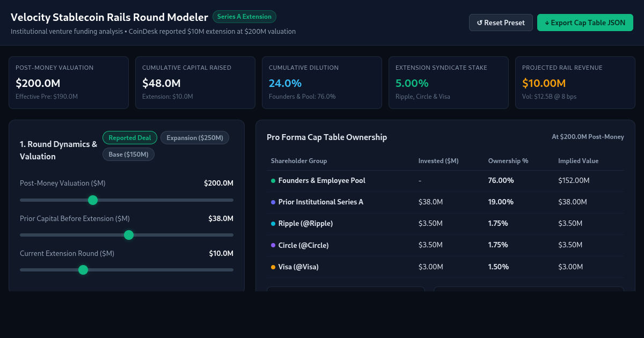This screenshot has width=644, height=338.
Task: Click the Implied Value column header
Action: coord(578,161)
